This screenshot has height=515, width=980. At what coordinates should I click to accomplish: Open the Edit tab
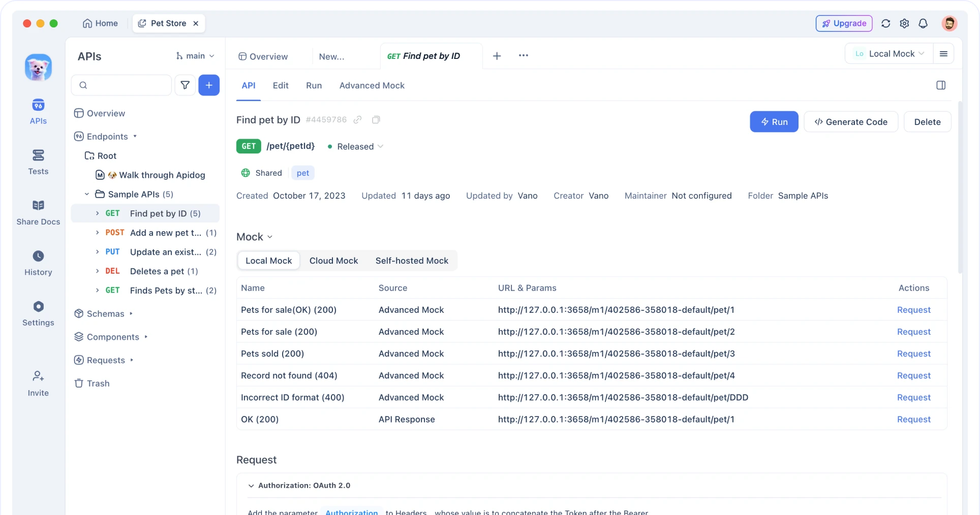[x=280, y=85]
